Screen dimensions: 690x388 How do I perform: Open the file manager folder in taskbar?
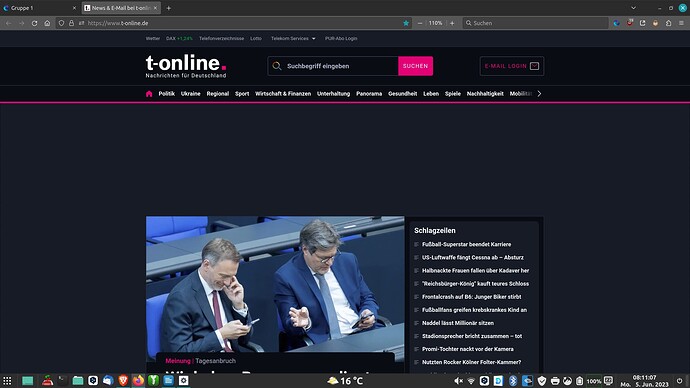pyautogui.click(x=78, y=381)
